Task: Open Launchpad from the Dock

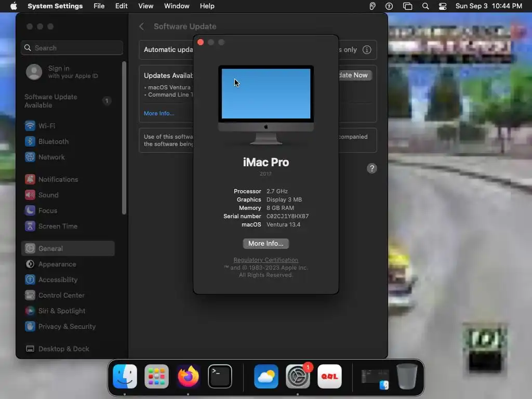Action: 156,376
